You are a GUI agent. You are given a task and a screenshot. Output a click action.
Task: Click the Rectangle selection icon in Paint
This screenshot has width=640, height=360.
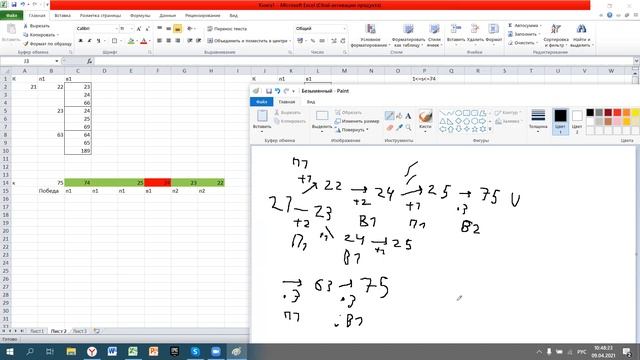[x=322, y=116]
